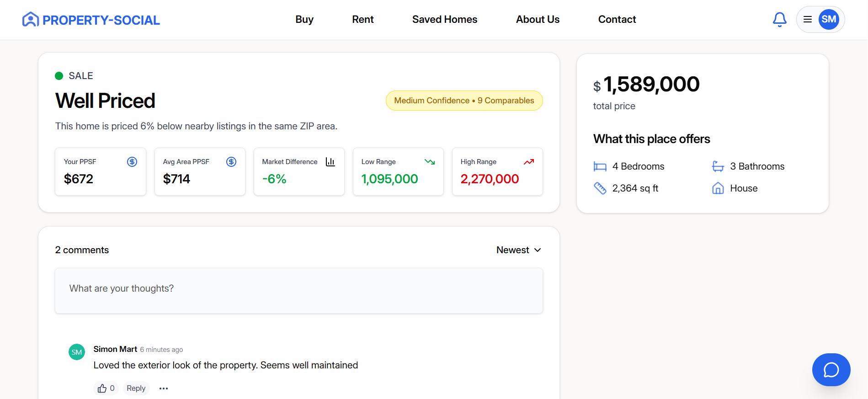Navigate to About Us
This screenshot has height=399, width=868.
[x=538, y=20]
